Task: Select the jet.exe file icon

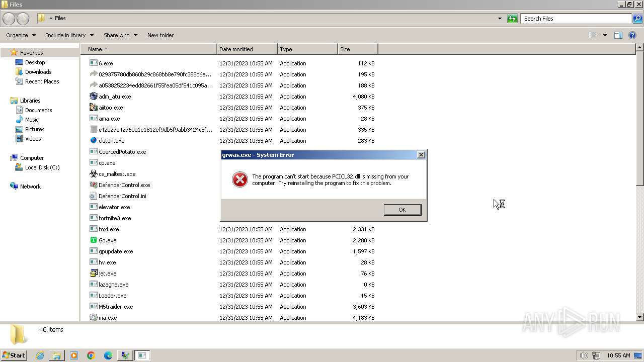Action: 93,274
